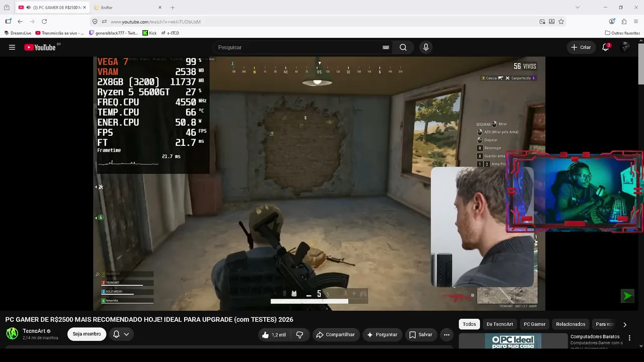
Task: Open the YouTube guide hamburger menu
Action: (x=12, y=47)
